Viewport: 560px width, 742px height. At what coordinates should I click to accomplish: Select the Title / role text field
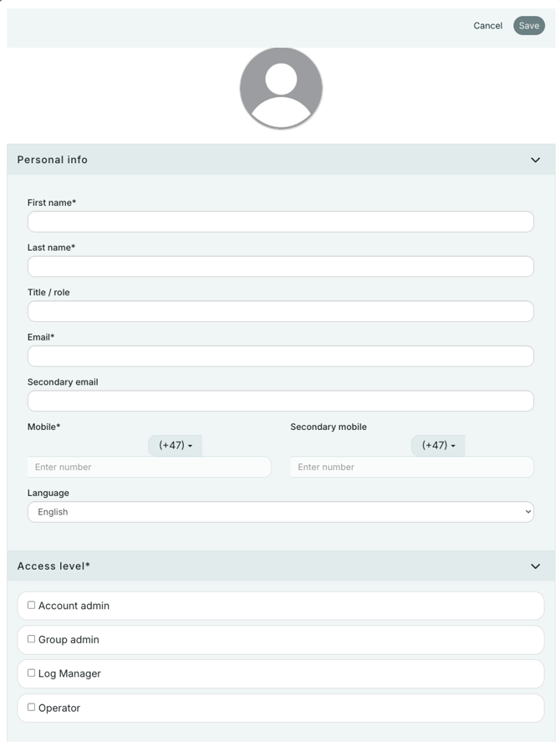point(281,311)
